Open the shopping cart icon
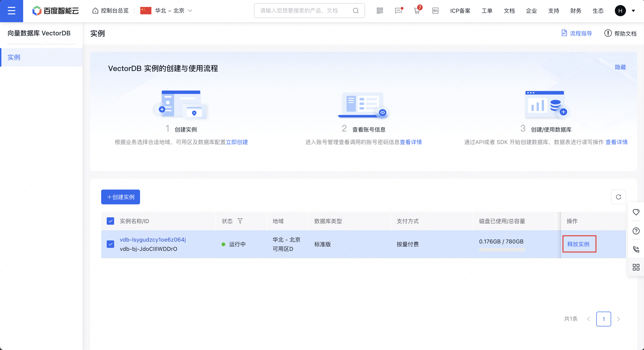Screen dimensions: 644x350 (417, 10)
